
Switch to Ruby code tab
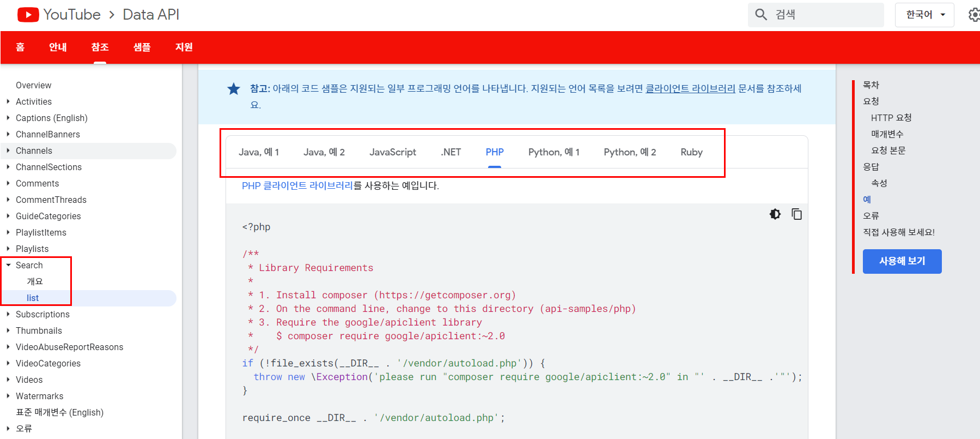pos(691,152)
